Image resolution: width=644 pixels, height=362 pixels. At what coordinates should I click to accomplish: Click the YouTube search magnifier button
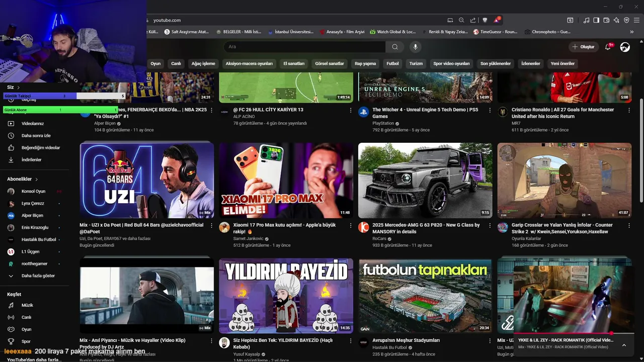pyautogui.click(x=395, y=47)
